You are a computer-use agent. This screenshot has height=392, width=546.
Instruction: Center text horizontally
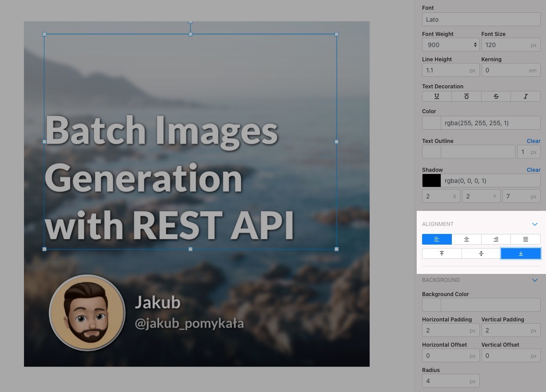click(466, 239)
